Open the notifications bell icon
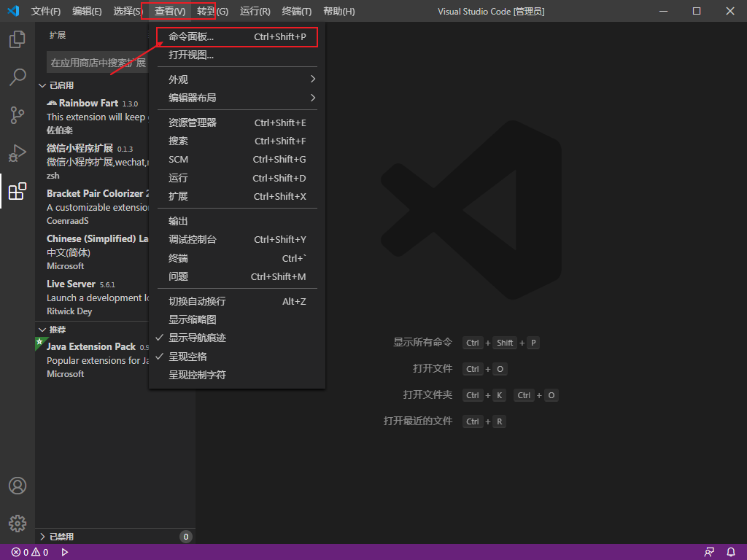 click(x=731, y=553)
